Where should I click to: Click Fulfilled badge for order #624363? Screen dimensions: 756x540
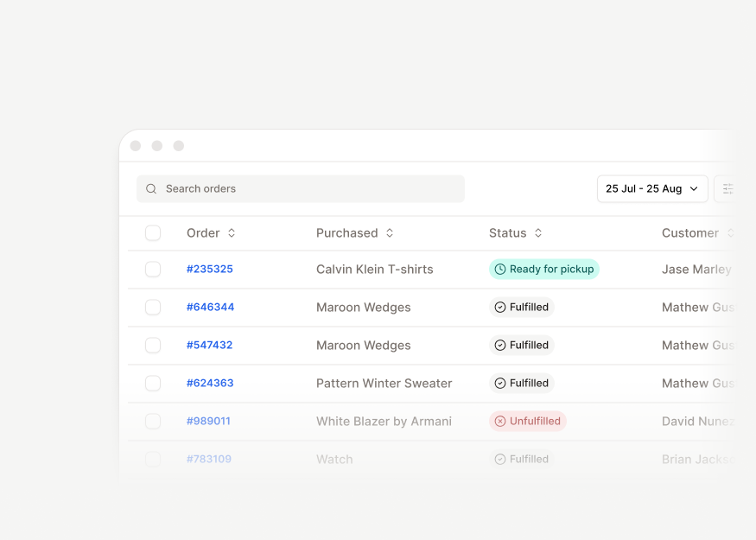pyautogui.click(x=522, y=384)
